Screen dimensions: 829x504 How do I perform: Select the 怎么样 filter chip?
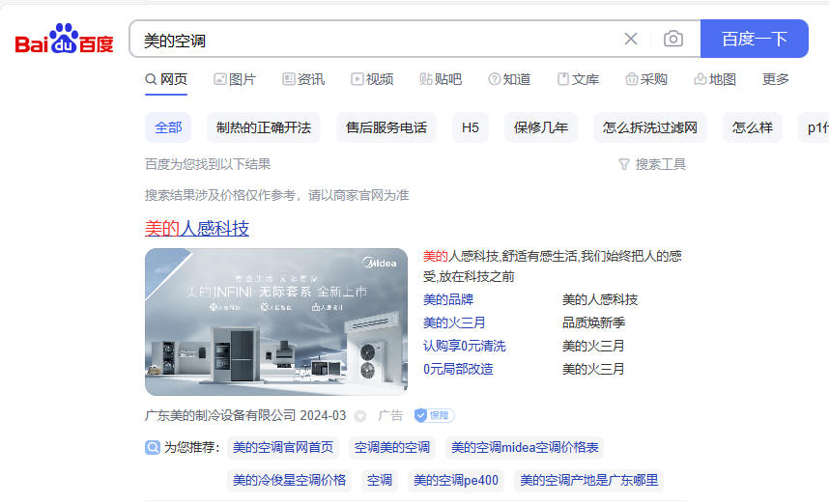pyautogui.click(x=753, y=127)
